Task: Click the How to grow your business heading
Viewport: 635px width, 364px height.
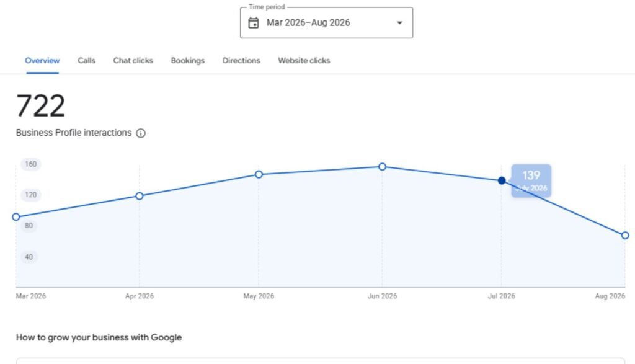Action: pos(99,337)
